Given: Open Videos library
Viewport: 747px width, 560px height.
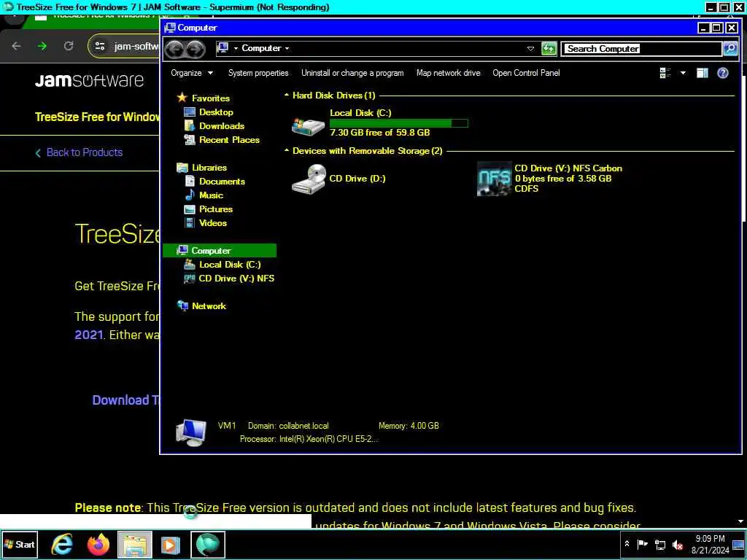Looking at the screenshot, I should pos(212,222).
